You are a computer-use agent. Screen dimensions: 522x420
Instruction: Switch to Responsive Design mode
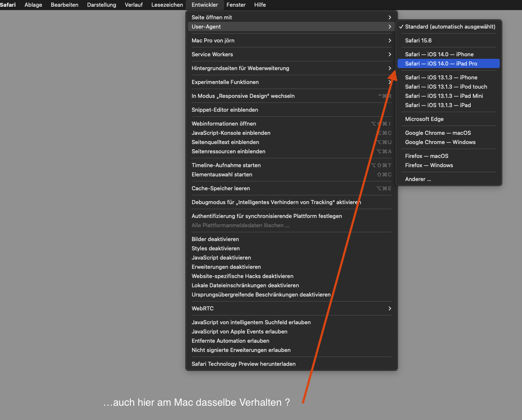click(x=292, y=96)
